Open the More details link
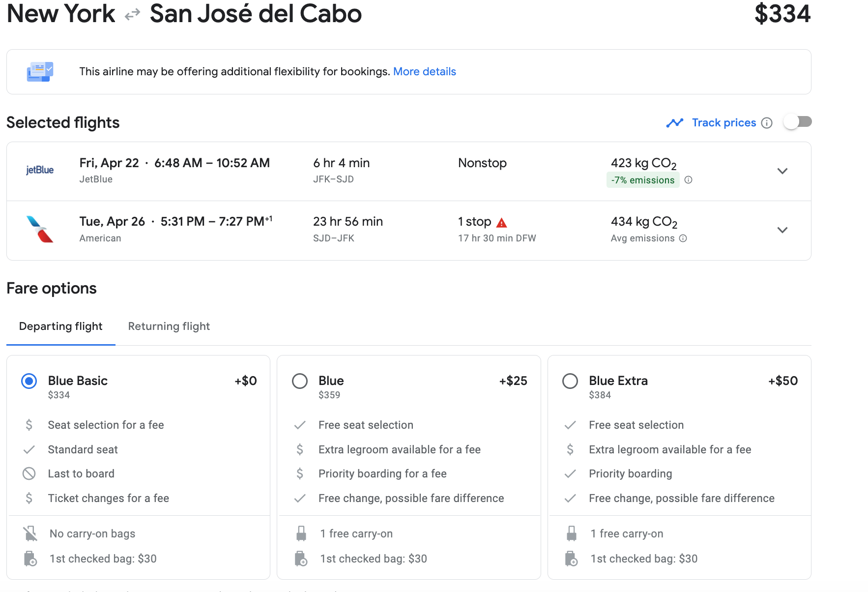868x592 pixels. [x=424, y=72]
